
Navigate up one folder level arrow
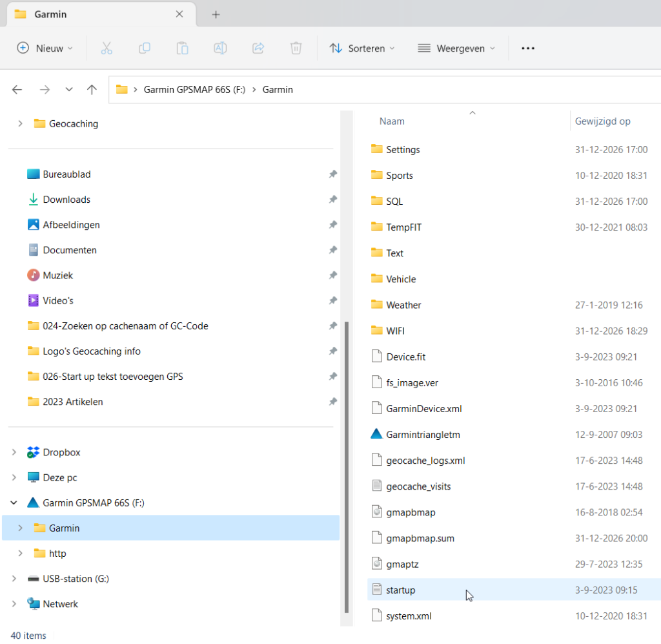point(92,90)
